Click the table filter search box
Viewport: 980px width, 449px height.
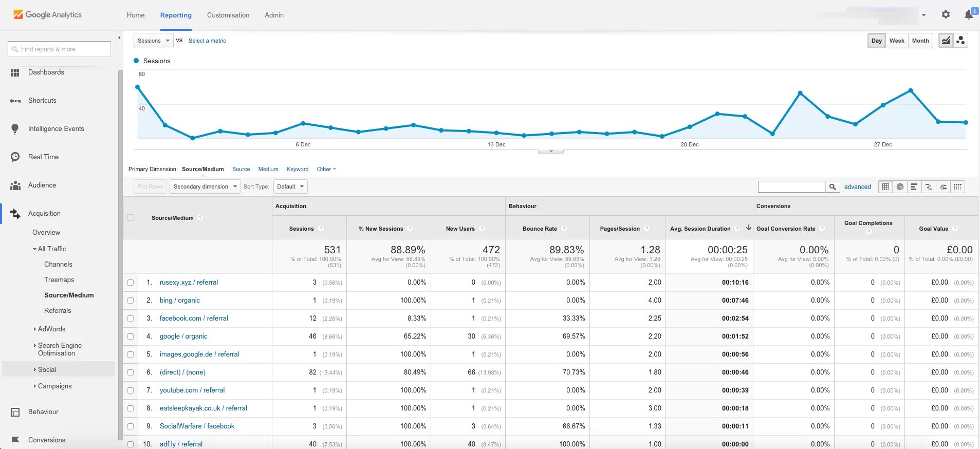(x=792, y=187)
